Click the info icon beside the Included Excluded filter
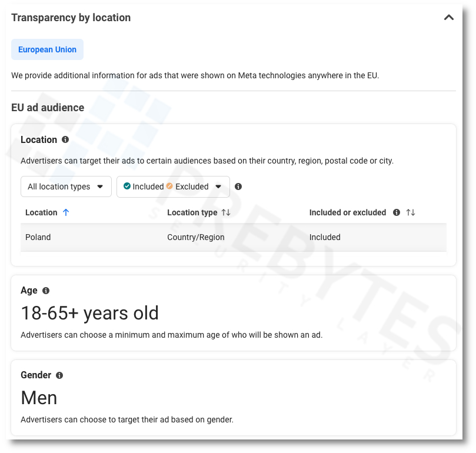The width and height of the screenshot is (476, 453). pyautogui.click(x=238, y=186)
